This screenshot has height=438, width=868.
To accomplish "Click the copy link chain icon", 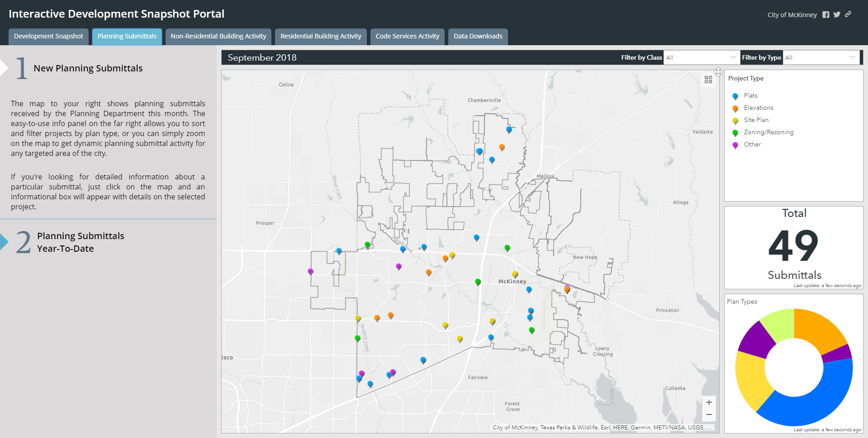I will point(848,14).
